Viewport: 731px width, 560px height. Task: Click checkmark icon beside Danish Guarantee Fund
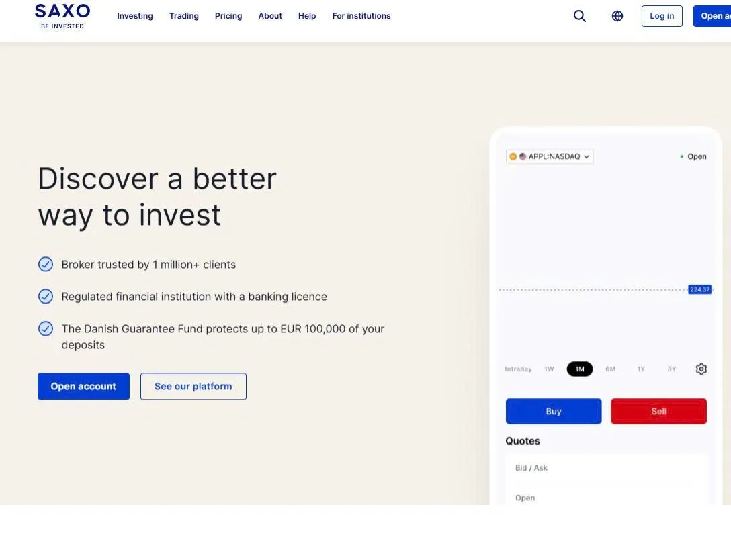click(x=46, y=328)
